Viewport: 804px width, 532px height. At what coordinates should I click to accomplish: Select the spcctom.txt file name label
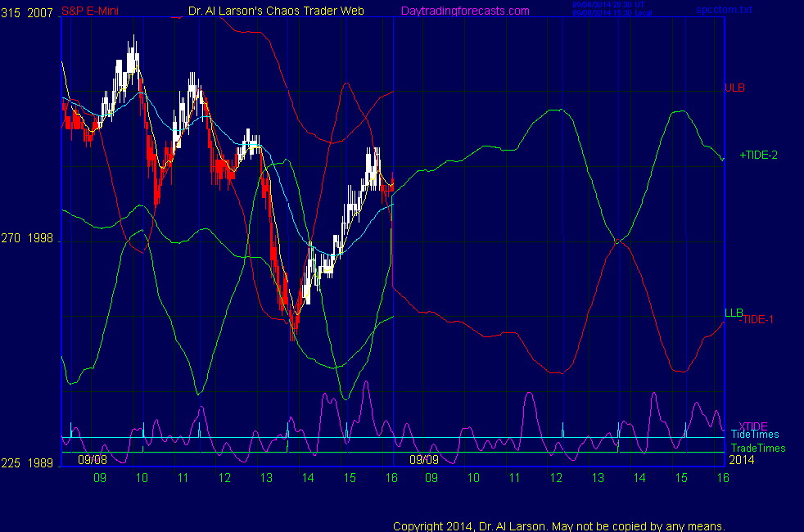(724, 10)
